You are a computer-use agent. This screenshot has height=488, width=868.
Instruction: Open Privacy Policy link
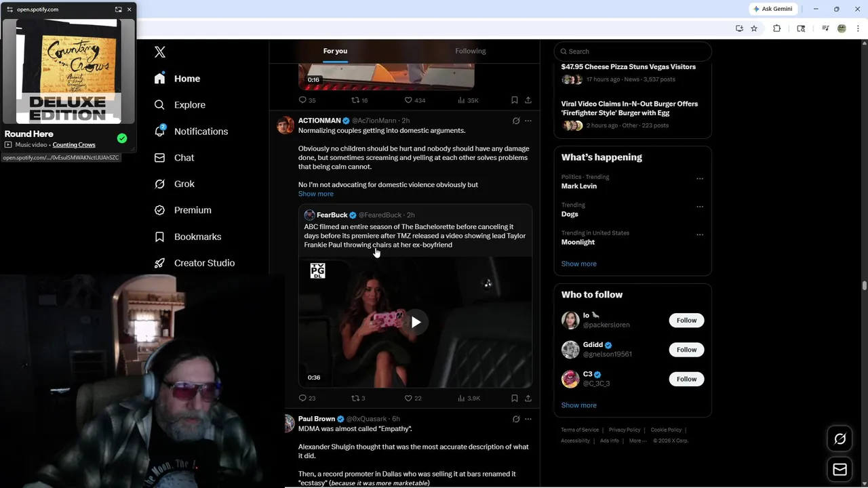[x=625, y=430]
